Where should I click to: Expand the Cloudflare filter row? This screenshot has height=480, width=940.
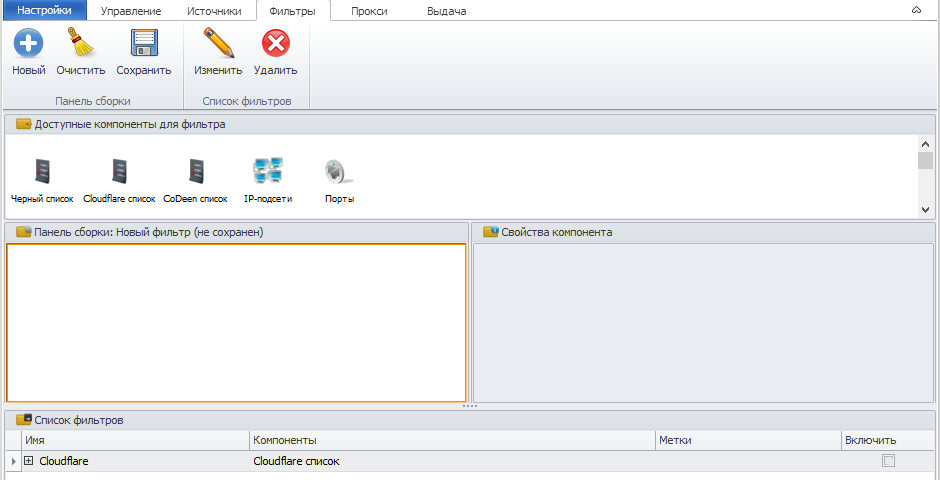pos(29,461)
